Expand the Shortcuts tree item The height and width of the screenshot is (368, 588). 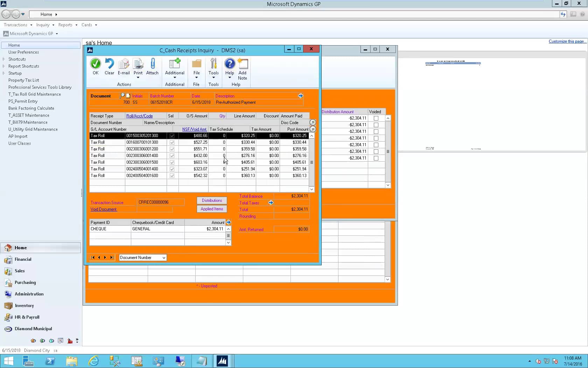3,59
